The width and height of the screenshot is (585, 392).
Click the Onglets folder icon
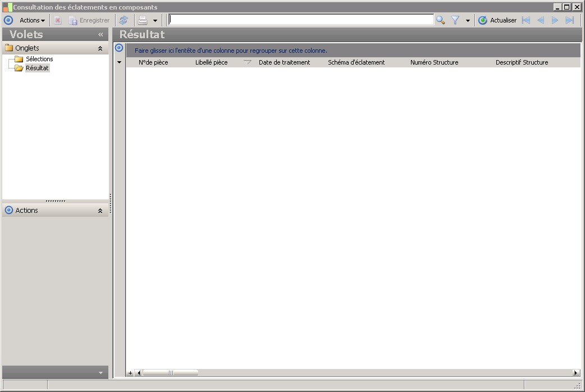8,48
